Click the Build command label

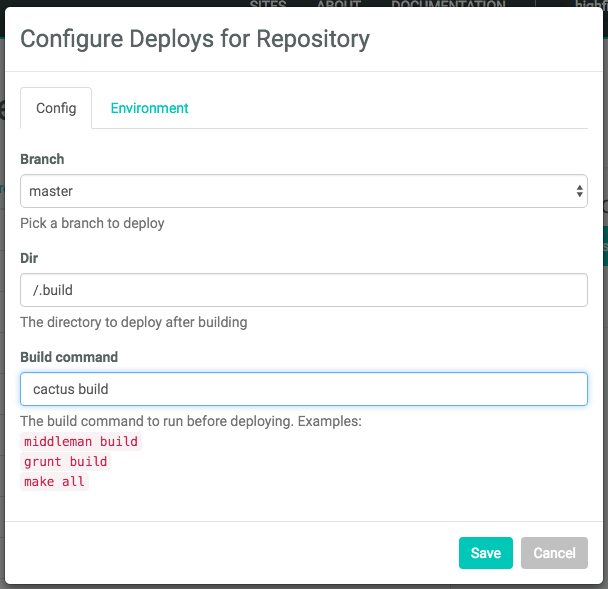(x=69, y=357)
